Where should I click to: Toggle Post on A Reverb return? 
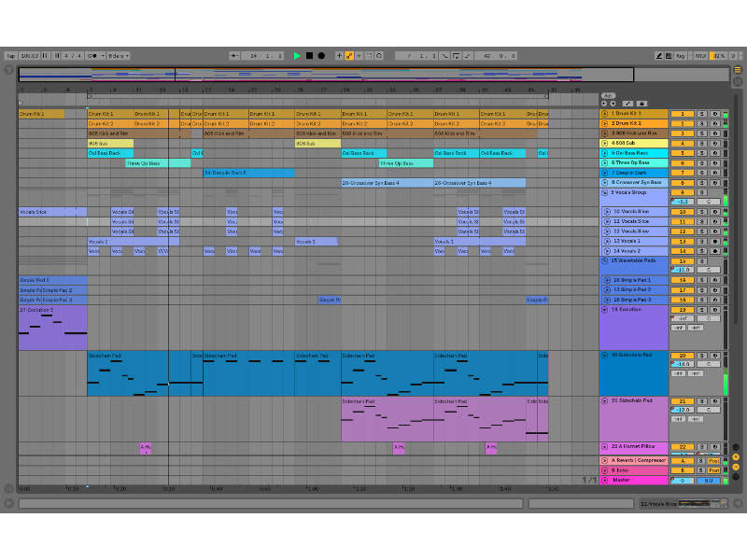(x=713, y=461)
